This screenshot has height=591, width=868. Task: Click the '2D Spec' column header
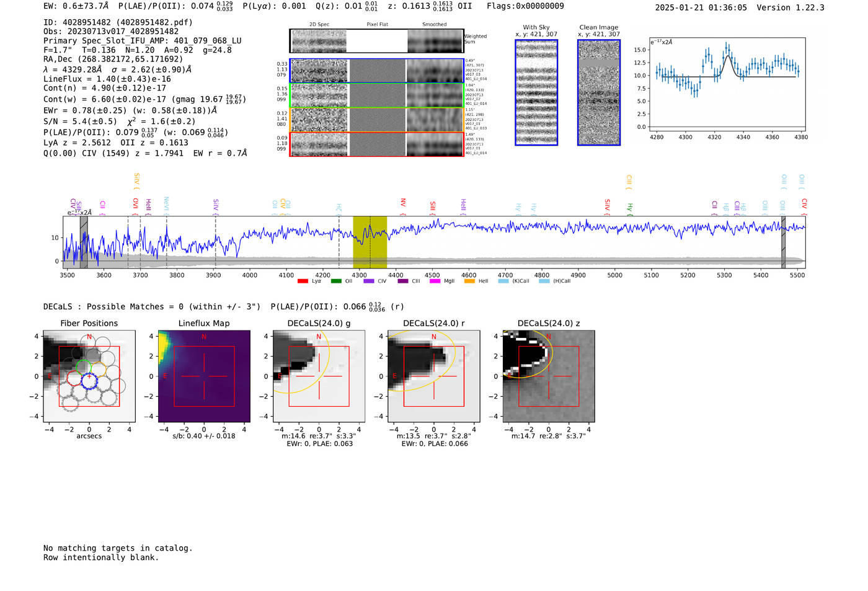[319, 25]
